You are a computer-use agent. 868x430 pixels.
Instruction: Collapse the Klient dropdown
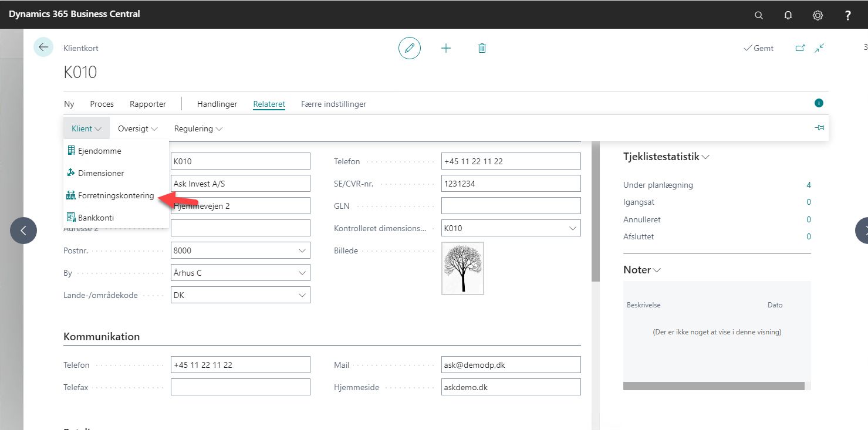[86, 128]
